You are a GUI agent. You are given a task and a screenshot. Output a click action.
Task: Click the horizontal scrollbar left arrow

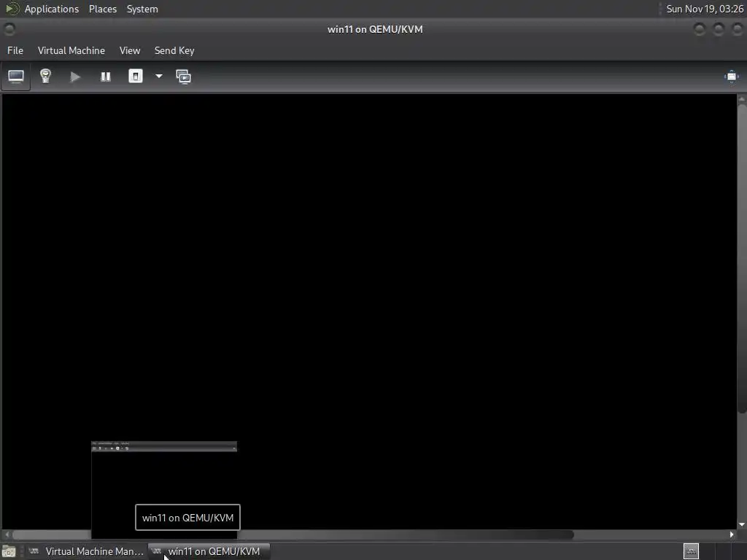(7, 534)
